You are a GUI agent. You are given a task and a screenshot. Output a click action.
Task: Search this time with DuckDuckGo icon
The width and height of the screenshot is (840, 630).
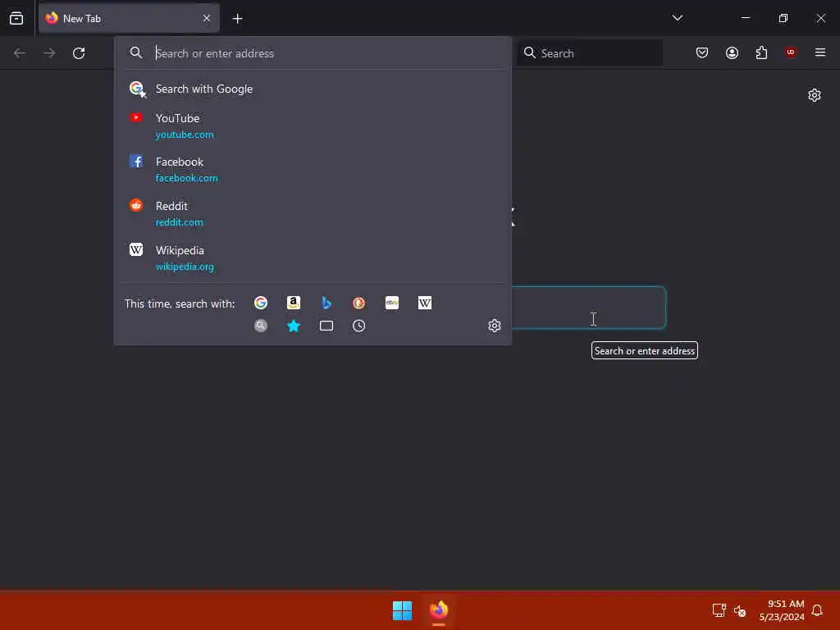359,303
